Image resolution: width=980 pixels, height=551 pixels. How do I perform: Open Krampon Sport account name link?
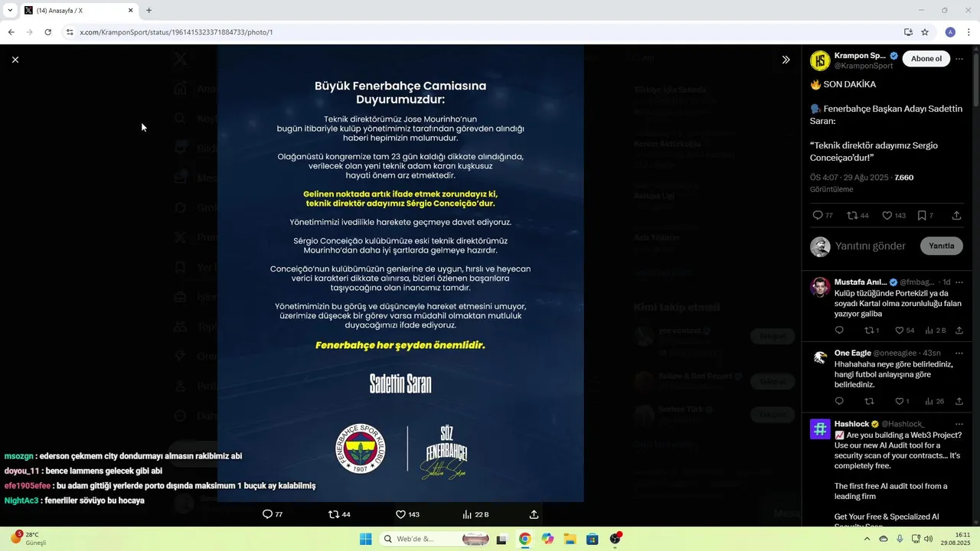860,56
